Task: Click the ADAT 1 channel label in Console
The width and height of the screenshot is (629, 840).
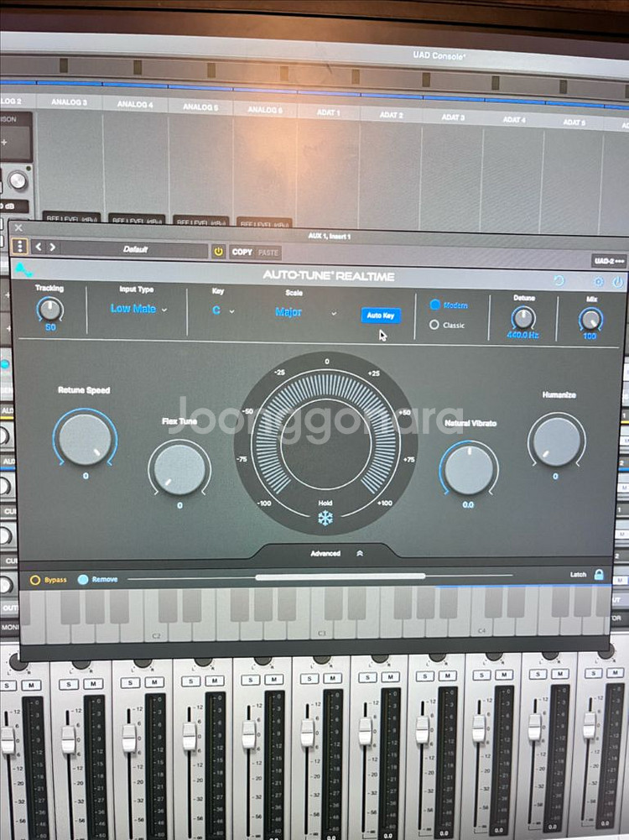Action: [x=329, y=112]
